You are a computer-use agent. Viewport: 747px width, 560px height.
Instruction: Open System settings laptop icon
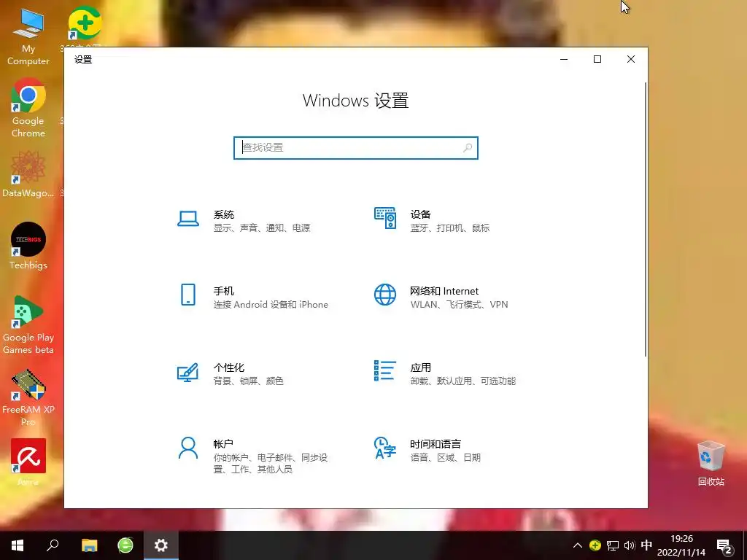[188, 219]
